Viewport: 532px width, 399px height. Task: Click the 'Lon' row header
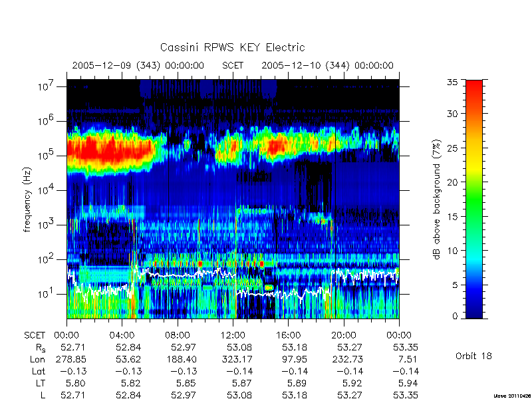38,359
